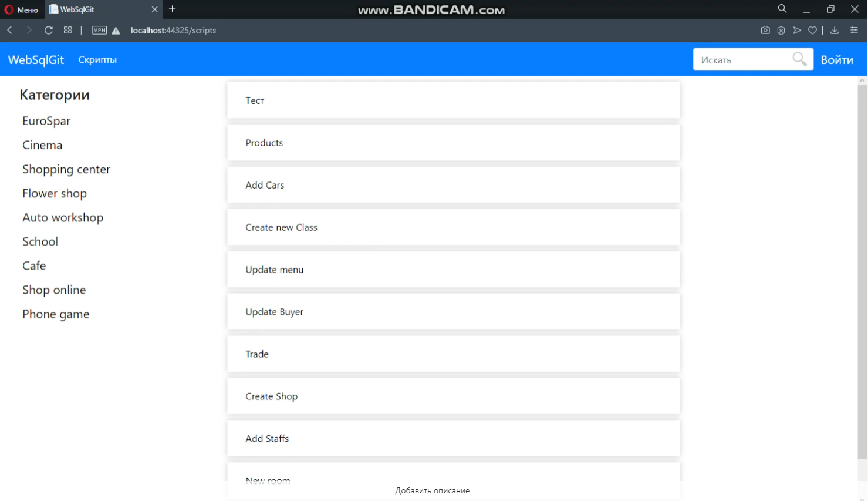868x501 pixels.
Task: Open the Update menu script card
Action: click(x=454, y=270)
